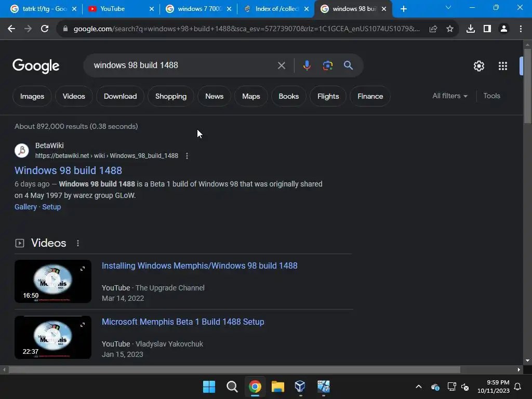The height and width of the screenshot is (399, 532).
Task: Go to Google homepage logo
Action: [36, 66]
